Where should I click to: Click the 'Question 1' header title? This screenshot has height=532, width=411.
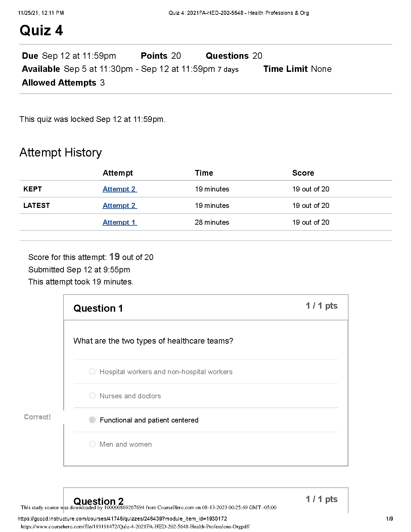coord(98,308)
